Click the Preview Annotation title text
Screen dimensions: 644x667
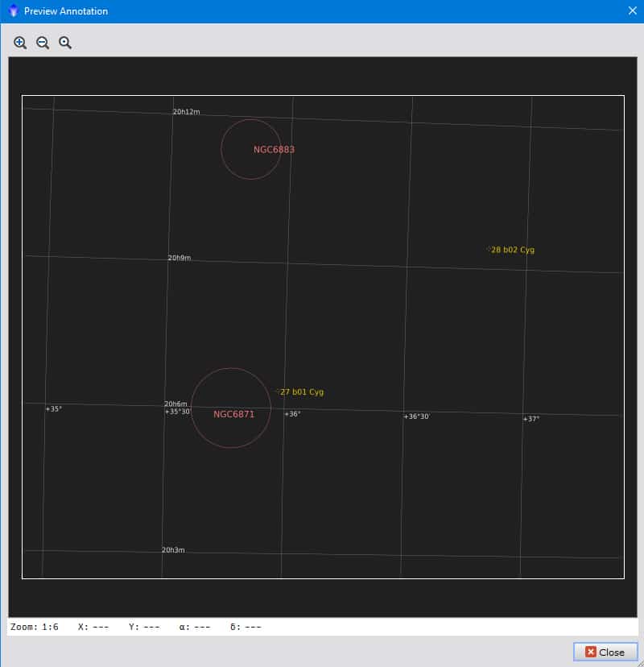pos(66,11)
